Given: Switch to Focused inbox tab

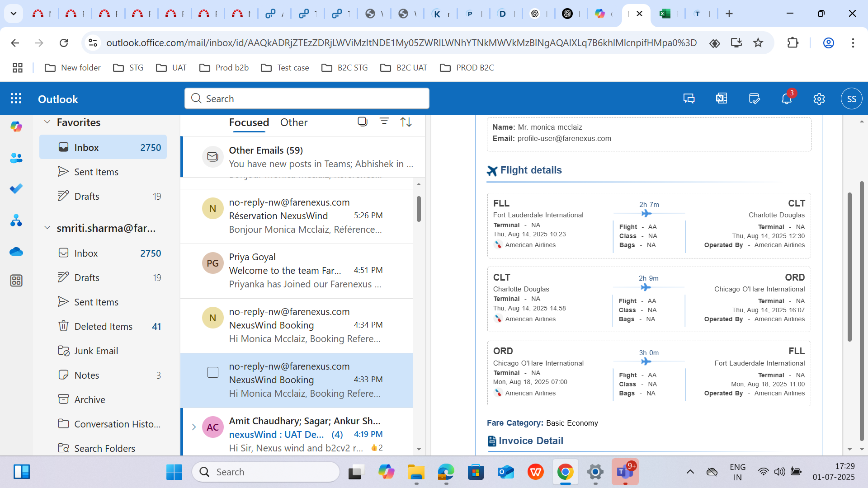Looking at the screenshot, I should 249,122.
